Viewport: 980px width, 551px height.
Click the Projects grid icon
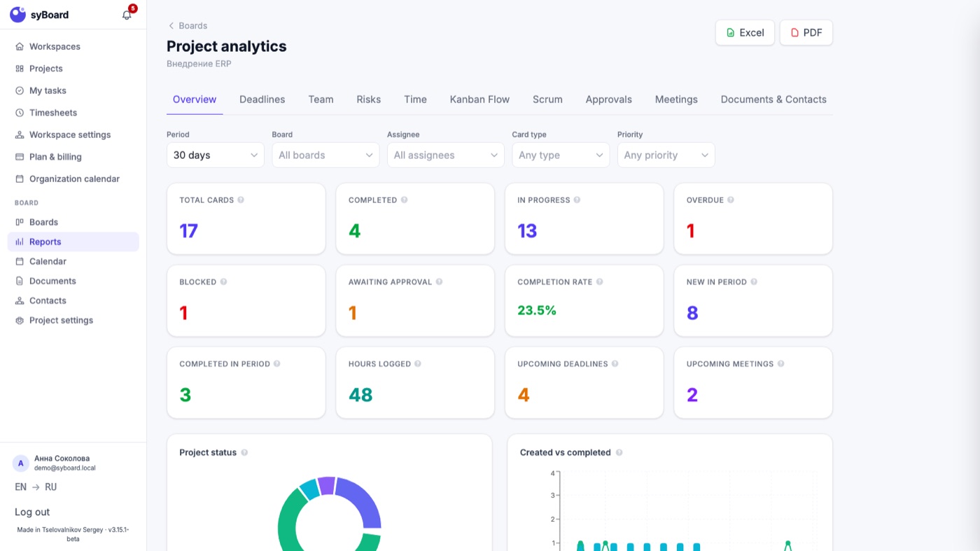[x=20, y=69]
